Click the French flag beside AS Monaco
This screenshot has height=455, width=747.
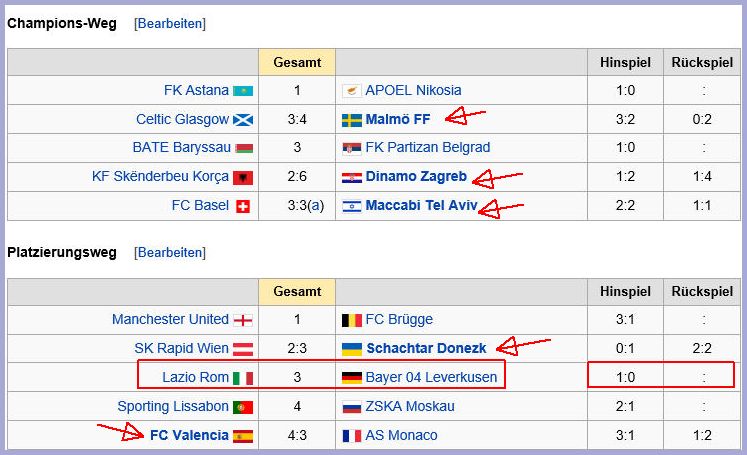pos(352,435)
